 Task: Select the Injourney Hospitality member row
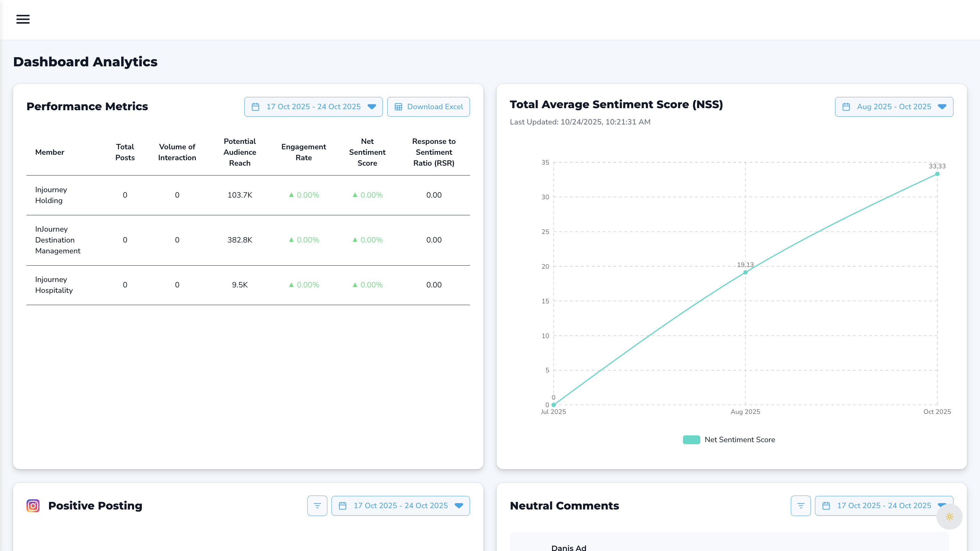click(x=54, y=285)
